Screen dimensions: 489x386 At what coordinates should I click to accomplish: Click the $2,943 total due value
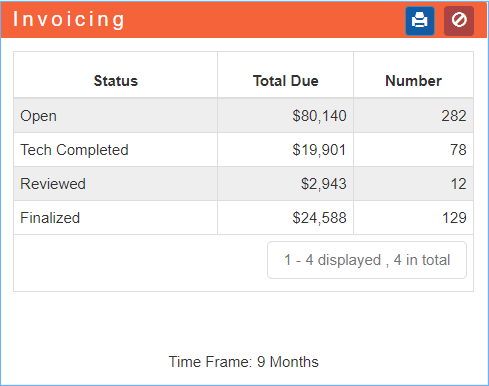point(324,184)
